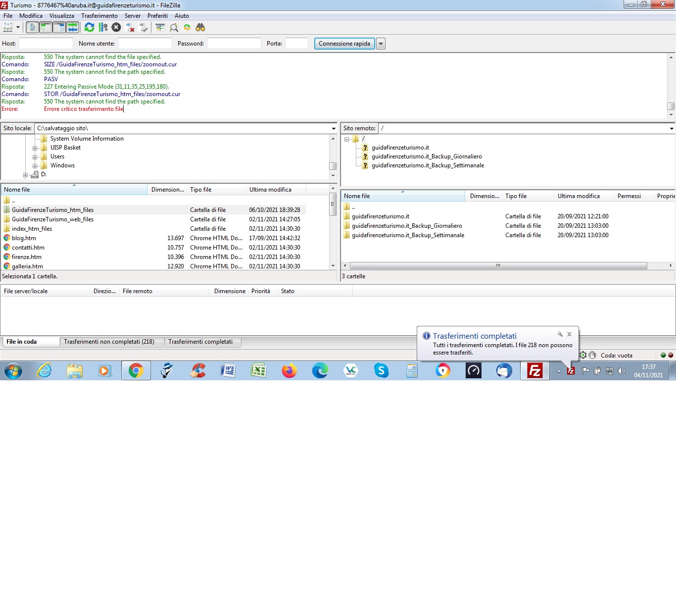Open Firefox from the taskbar
676x616 pixels.
289,370
